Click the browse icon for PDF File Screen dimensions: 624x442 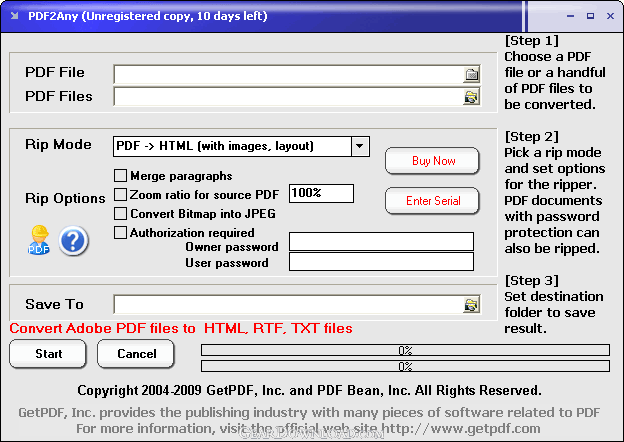click(471, 74)
